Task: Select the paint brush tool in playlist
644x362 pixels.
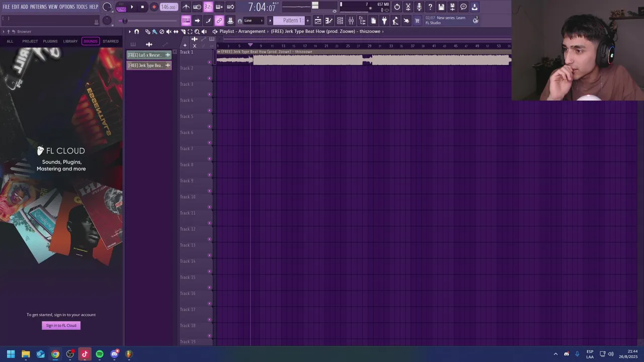Action: pos(154,31)
